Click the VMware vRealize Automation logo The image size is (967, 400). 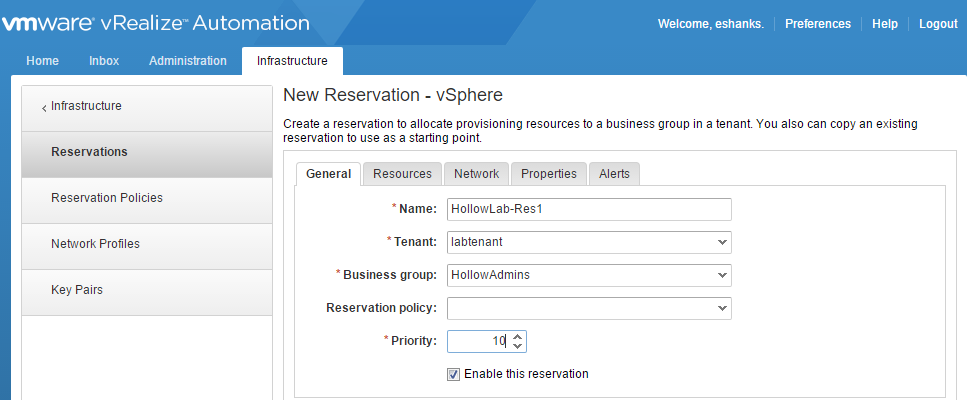tap(155, 23)
